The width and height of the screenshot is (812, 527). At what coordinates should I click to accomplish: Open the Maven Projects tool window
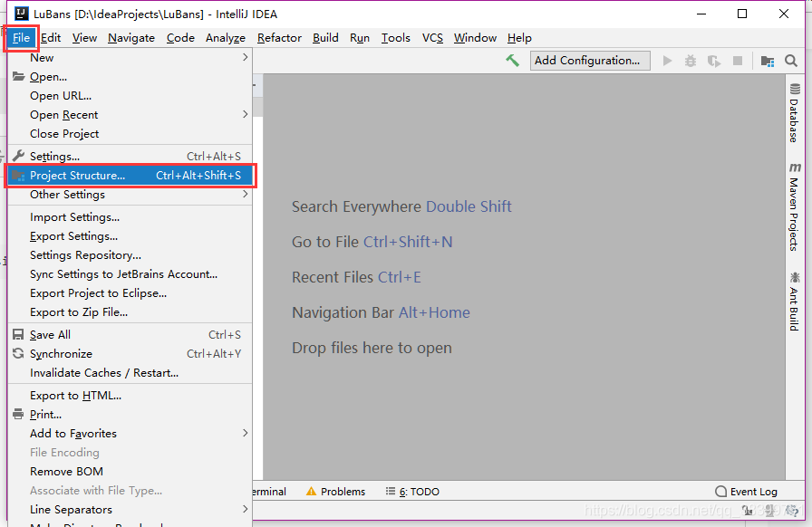(794, 207)
